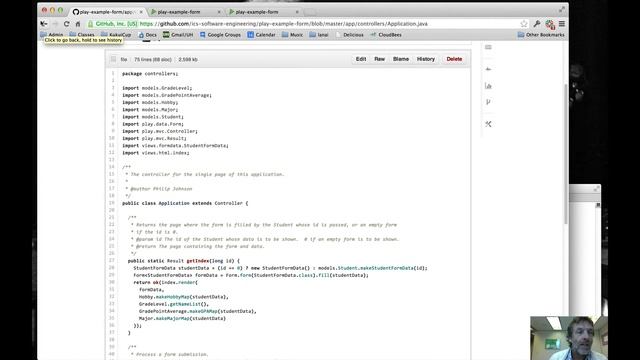Click the browser page vertical scrollbar
Viewport: 640px width, 360px height.
(566, 153)
